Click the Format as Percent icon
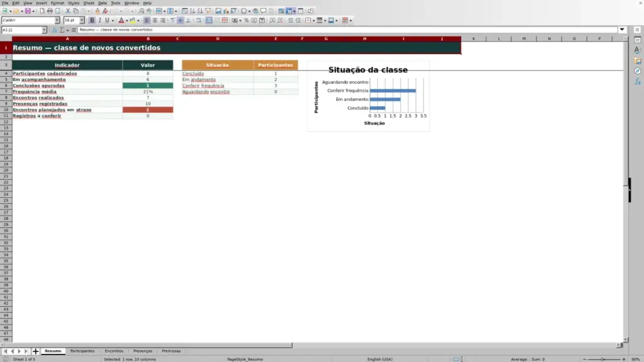Image resolution: width=644 pixels, height=362 pixels. click(x=247, y=21)
